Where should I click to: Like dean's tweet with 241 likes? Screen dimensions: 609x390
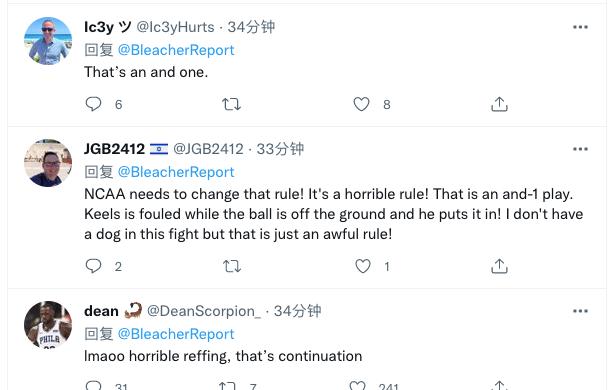point(357,385)
